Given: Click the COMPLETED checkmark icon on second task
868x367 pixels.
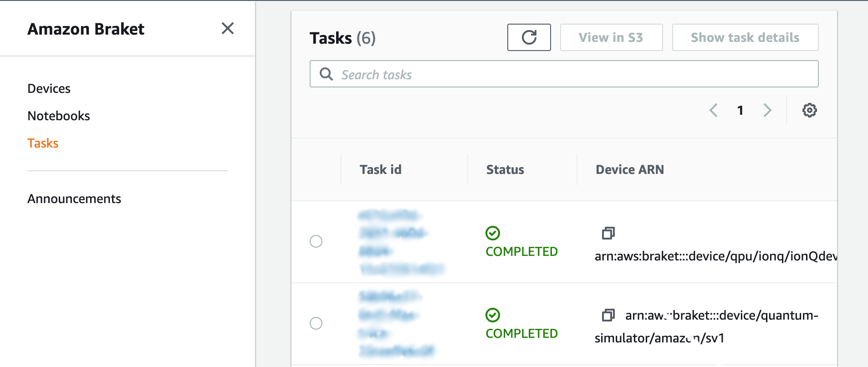Looking at the screenshot, I should pos(493,316).
